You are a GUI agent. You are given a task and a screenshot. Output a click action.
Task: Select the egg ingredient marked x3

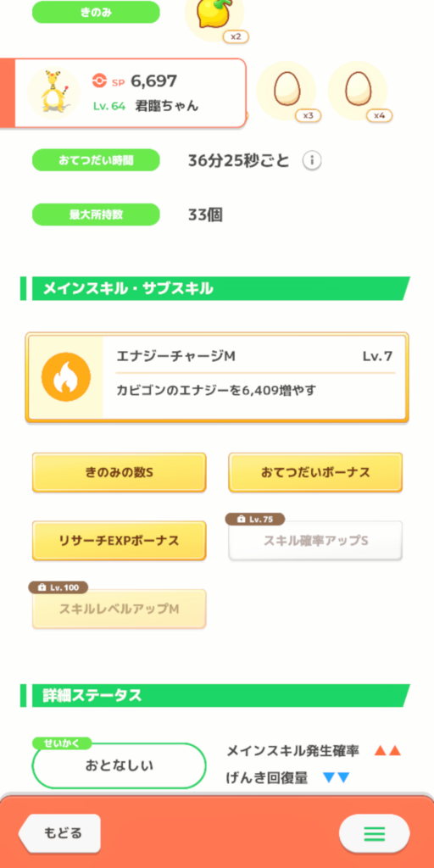[x=287, y=91]
